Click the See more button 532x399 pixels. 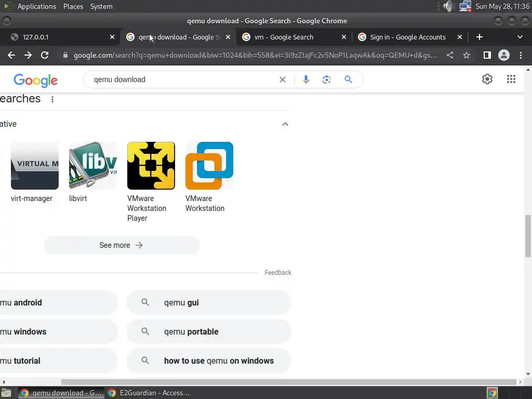(x=122, y=245)
